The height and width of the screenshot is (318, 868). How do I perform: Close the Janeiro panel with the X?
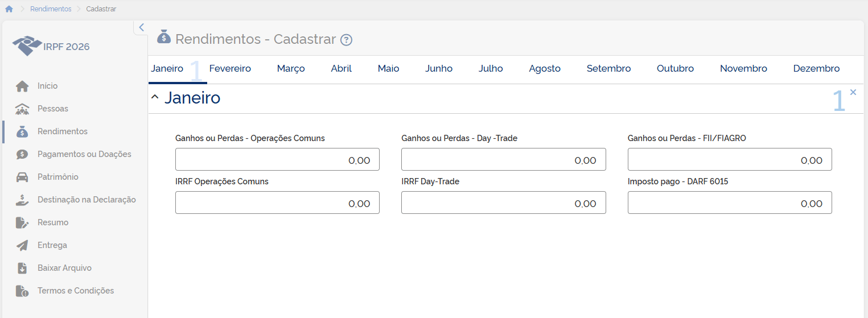[x=853, y=92]
